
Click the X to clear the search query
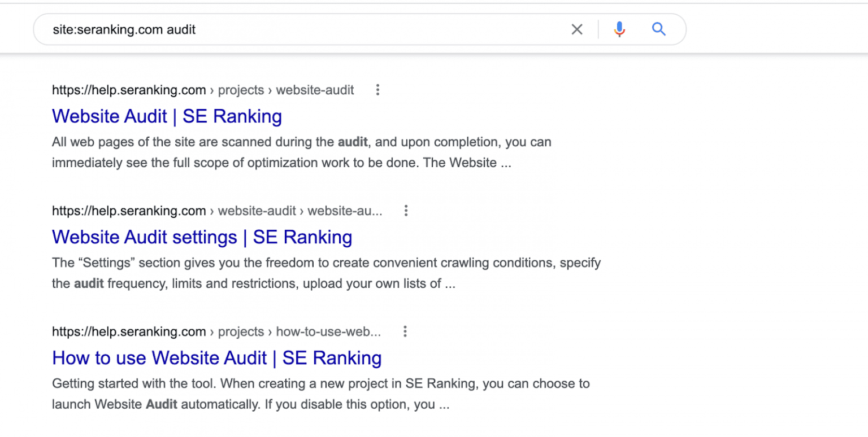[577, 29]
